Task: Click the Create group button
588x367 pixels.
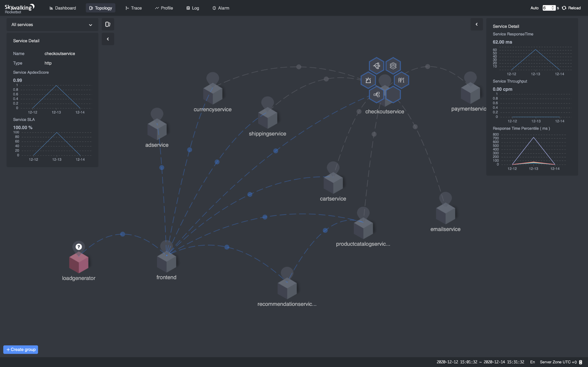Action: coord(21,349)
